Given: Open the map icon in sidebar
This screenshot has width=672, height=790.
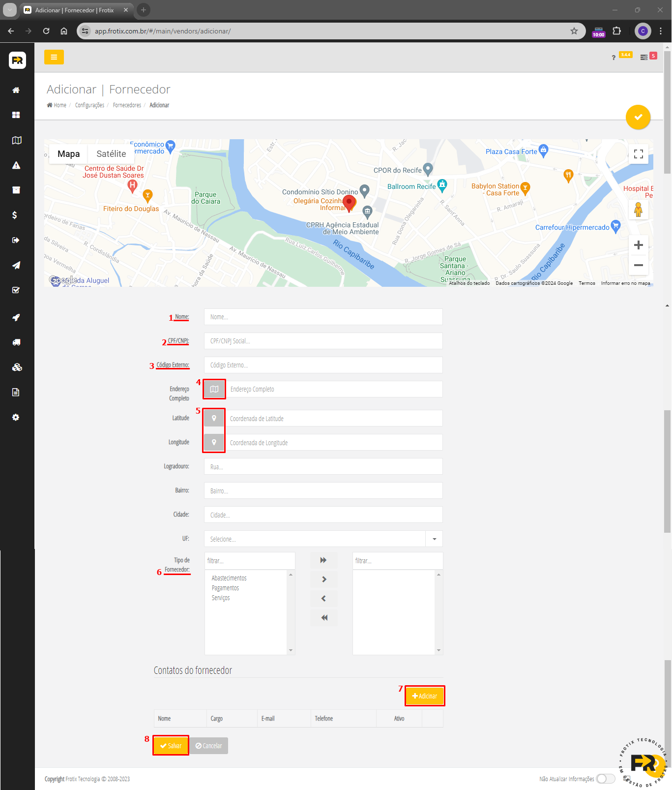Looking at the screenshot, I should 16,140.
